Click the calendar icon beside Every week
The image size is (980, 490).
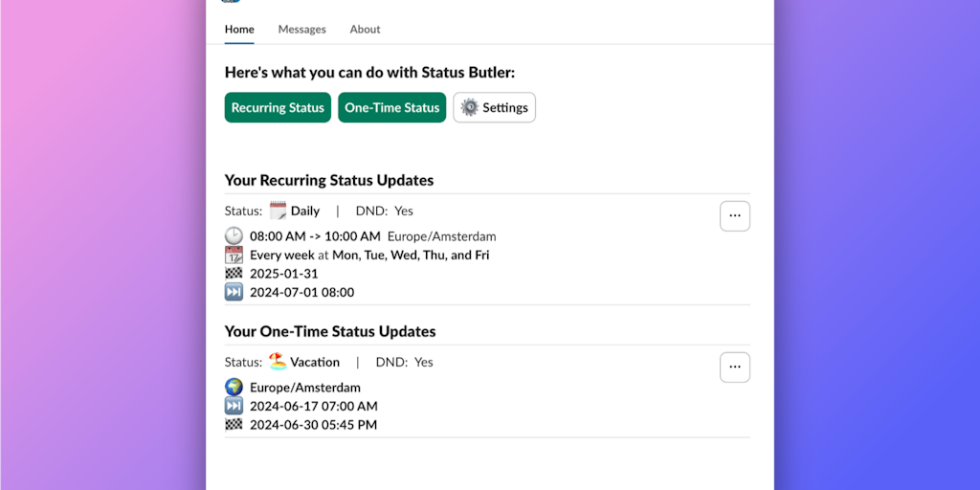(x=234, y=255)
